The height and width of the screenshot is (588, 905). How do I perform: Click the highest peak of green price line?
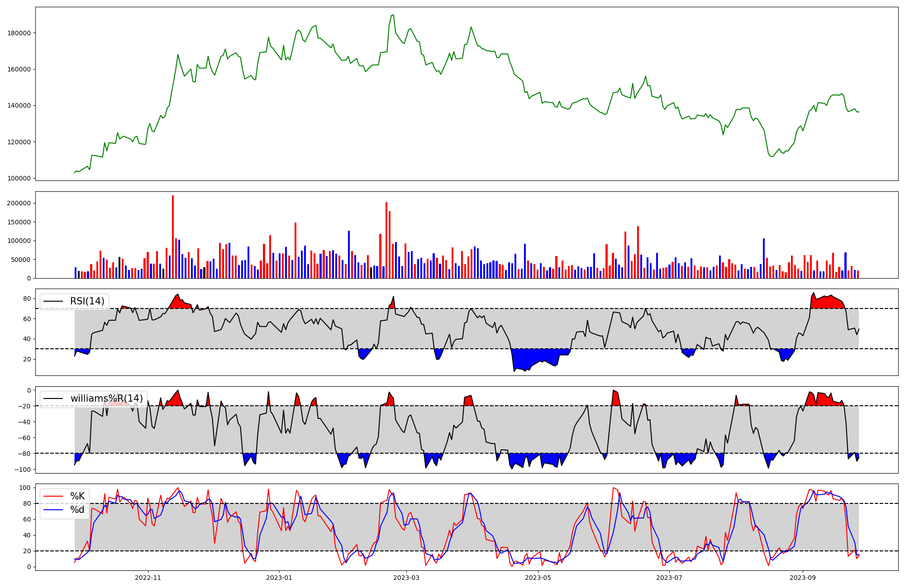point(393,15)
